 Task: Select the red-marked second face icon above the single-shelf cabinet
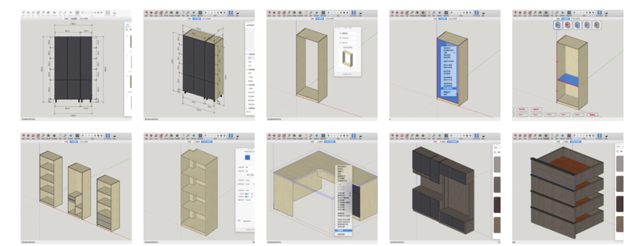point(568,25)
